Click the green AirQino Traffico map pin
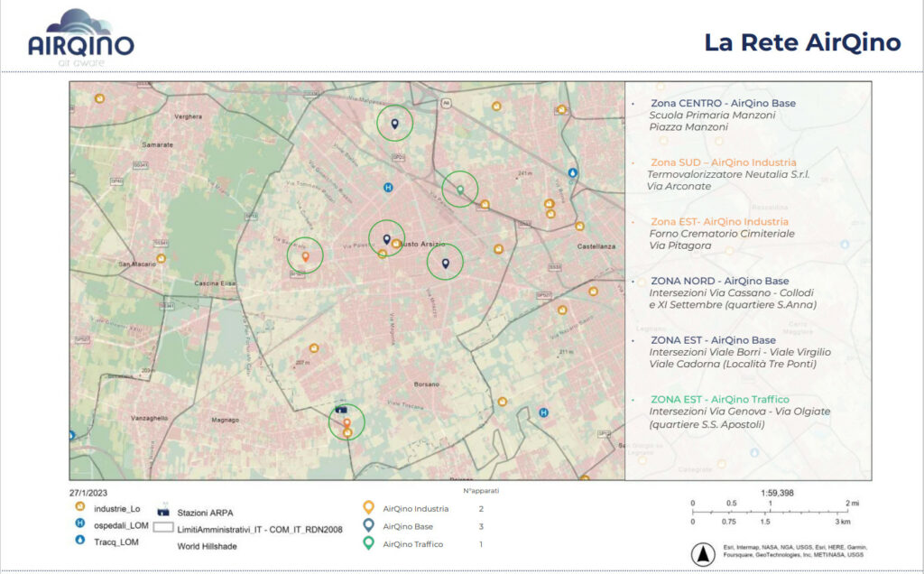Image resolution: width=924 pixels, height=574 pixels. click(x=460, y=190)
